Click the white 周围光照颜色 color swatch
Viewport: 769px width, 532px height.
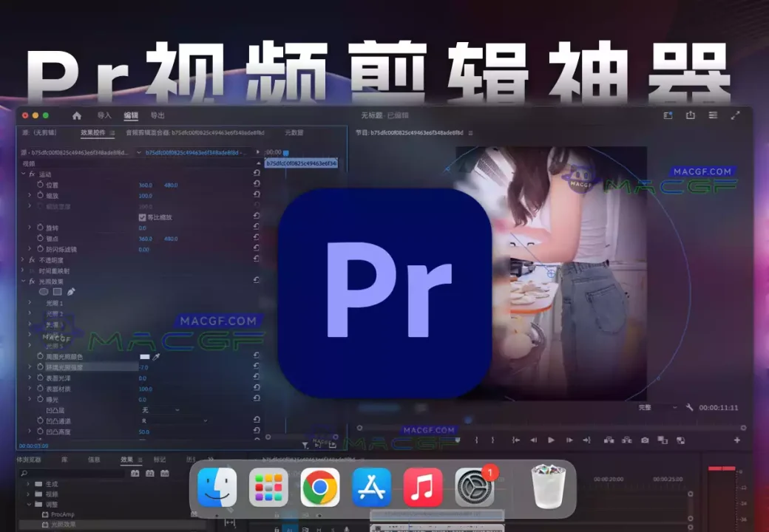click(143, 357)
